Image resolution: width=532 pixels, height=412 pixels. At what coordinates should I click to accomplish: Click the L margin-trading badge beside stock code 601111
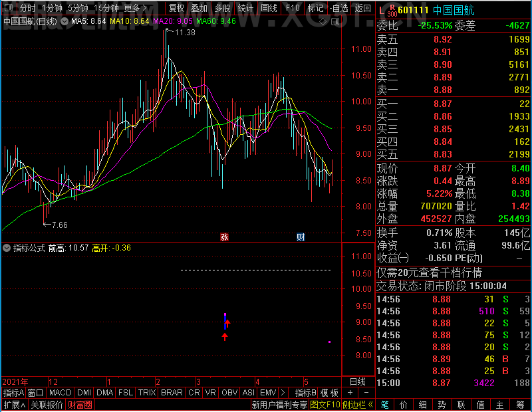pyautogui.click(x=382, y=11)
